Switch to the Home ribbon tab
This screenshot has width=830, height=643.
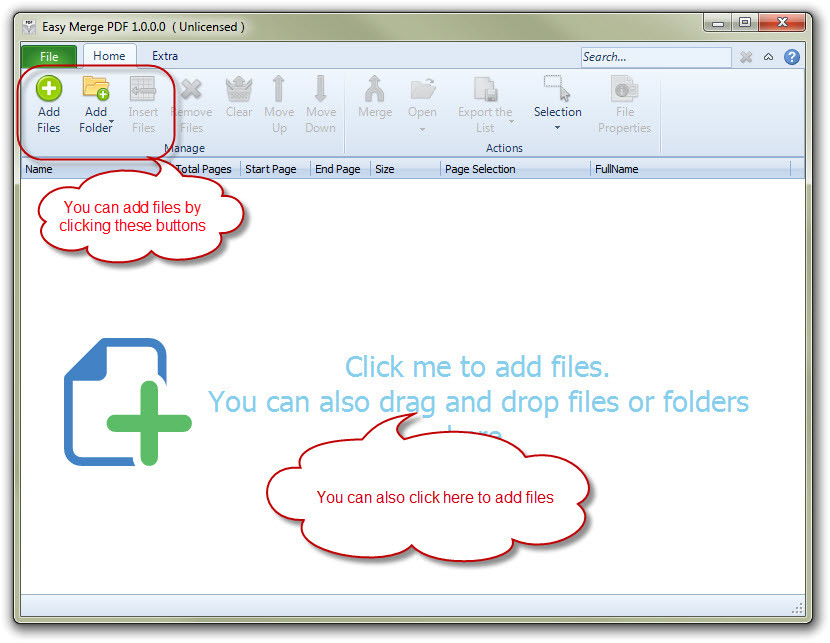(110, 56)
